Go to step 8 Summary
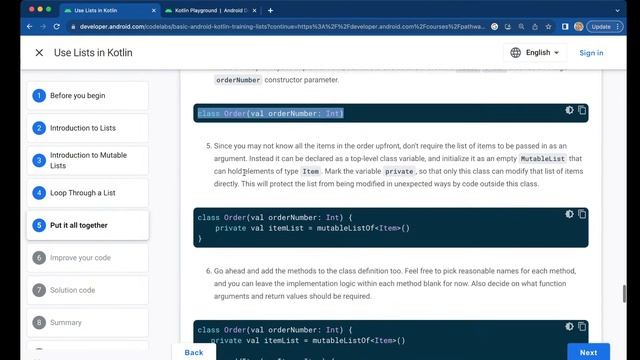Screen dimensions: 640x360 click(88, 322)
